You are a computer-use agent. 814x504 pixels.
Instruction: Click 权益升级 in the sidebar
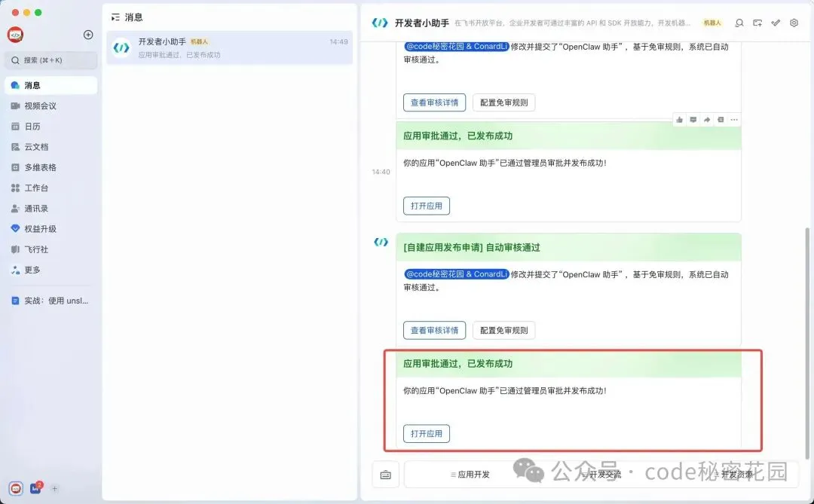click(51, 229)
